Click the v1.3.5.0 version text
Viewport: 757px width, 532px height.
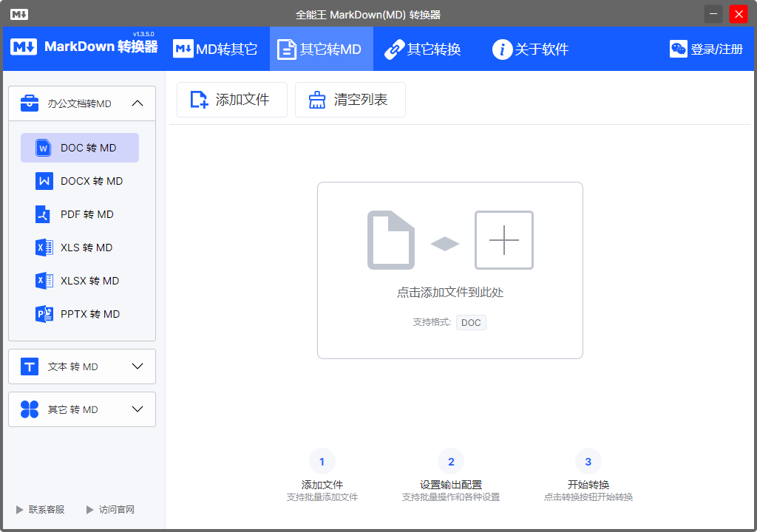pos(143,34)
